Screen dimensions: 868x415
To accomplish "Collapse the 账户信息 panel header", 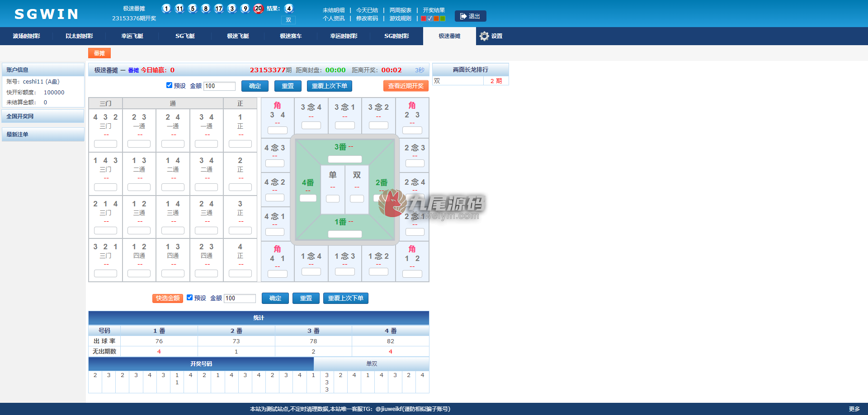I will (x=43, y=70).
